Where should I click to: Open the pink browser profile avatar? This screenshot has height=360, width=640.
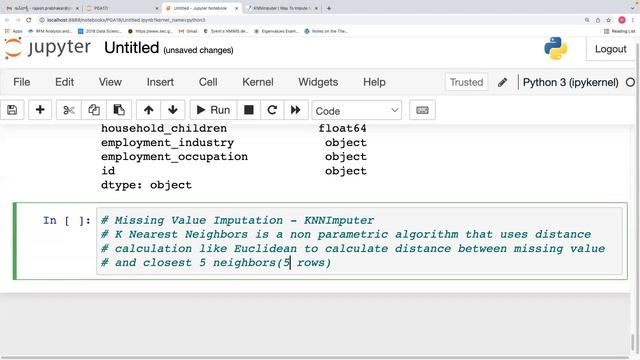pos(622,20)
